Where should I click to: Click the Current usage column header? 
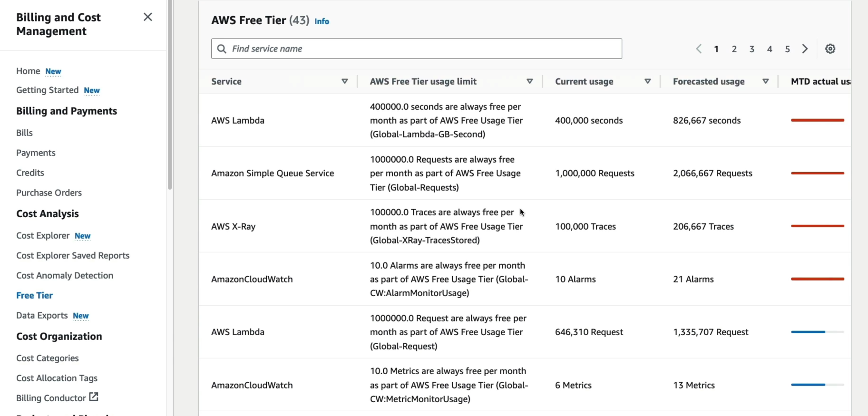584,81
